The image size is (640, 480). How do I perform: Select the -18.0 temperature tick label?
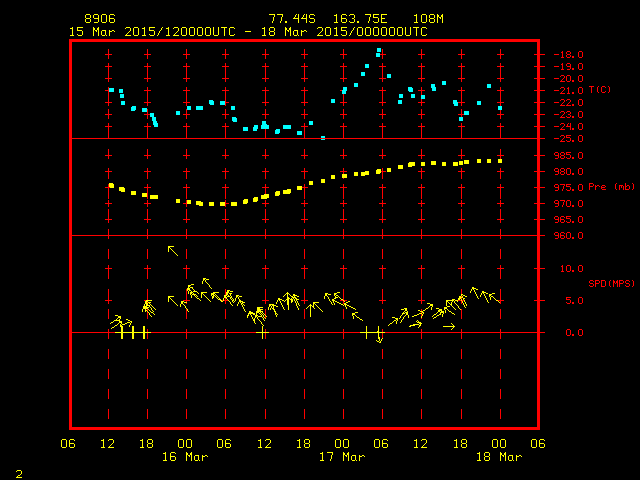569,55
